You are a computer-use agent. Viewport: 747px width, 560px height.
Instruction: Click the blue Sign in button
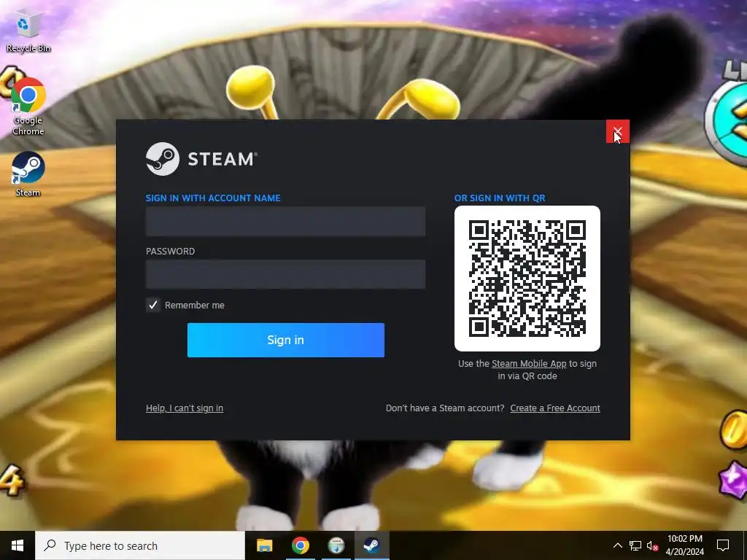(x=286, y=340)
